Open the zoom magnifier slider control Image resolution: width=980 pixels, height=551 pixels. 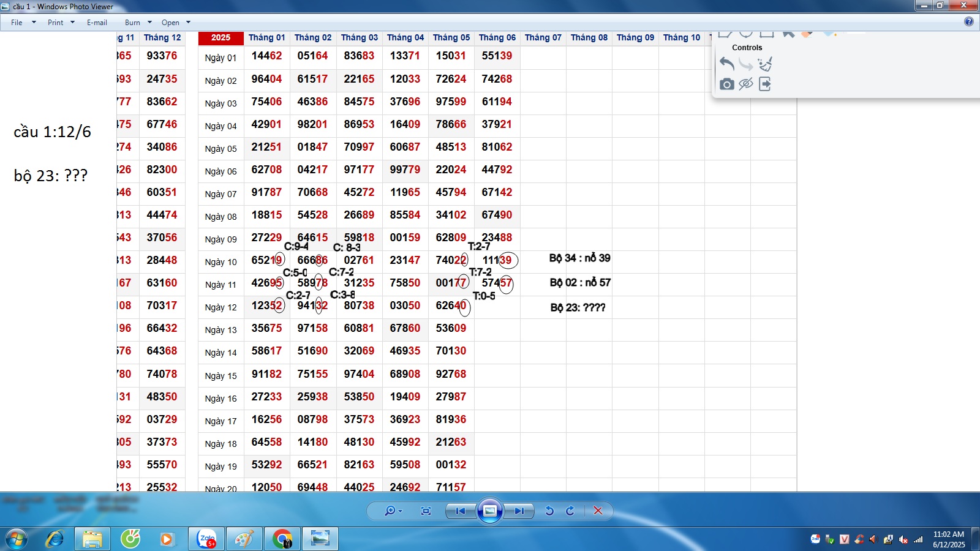pos(393,511)
